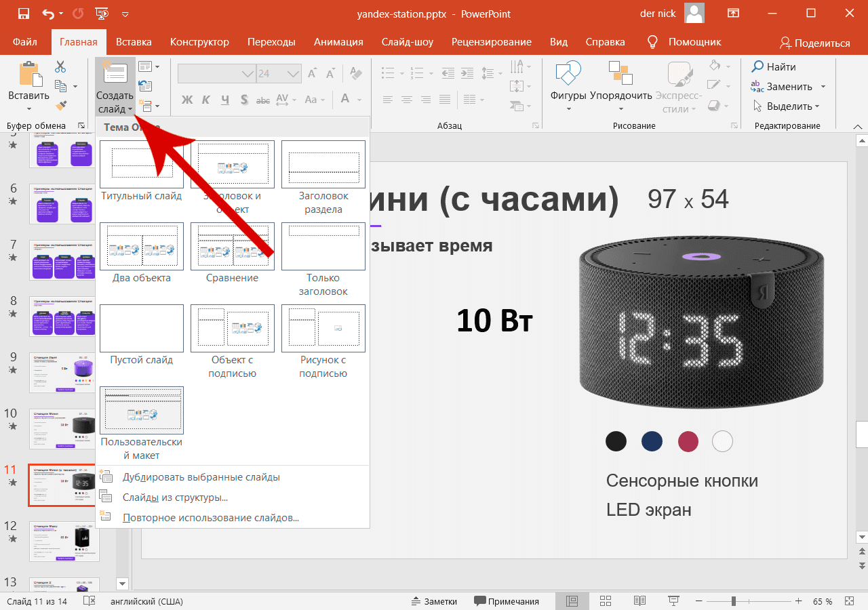Click the Arrange (Упорядочить) icon
The height and width of the screenshot is (610, 868).
(620, 73)
